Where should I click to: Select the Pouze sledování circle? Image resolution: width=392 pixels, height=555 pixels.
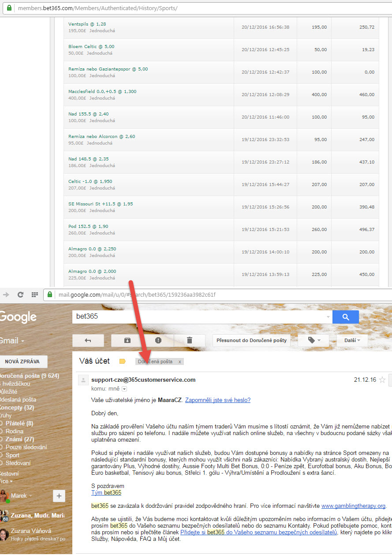[x=26, y=447]
